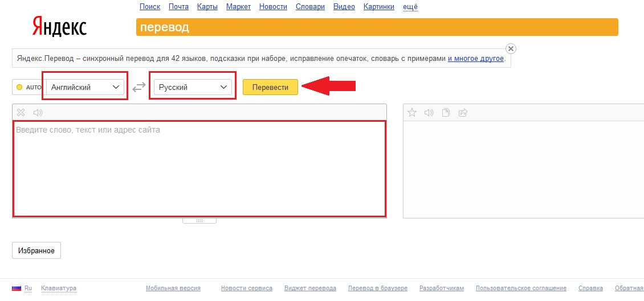644x301 pixels.
Task: Follow the 'и многое другое' link
Action: 476,58
